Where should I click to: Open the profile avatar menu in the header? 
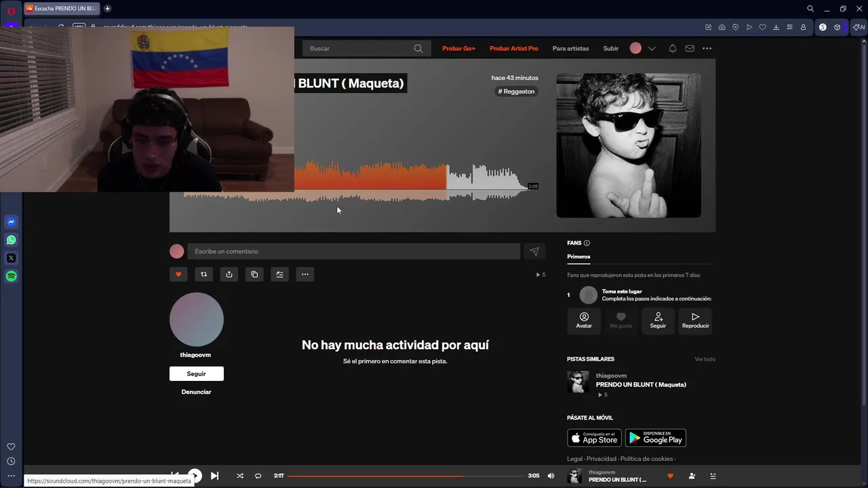point(635,48)
